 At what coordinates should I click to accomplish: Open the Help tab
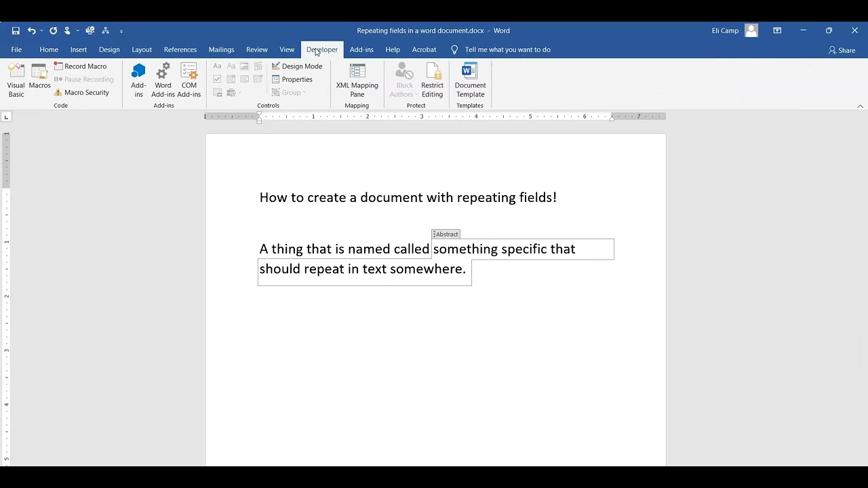[x=393, y=49]
